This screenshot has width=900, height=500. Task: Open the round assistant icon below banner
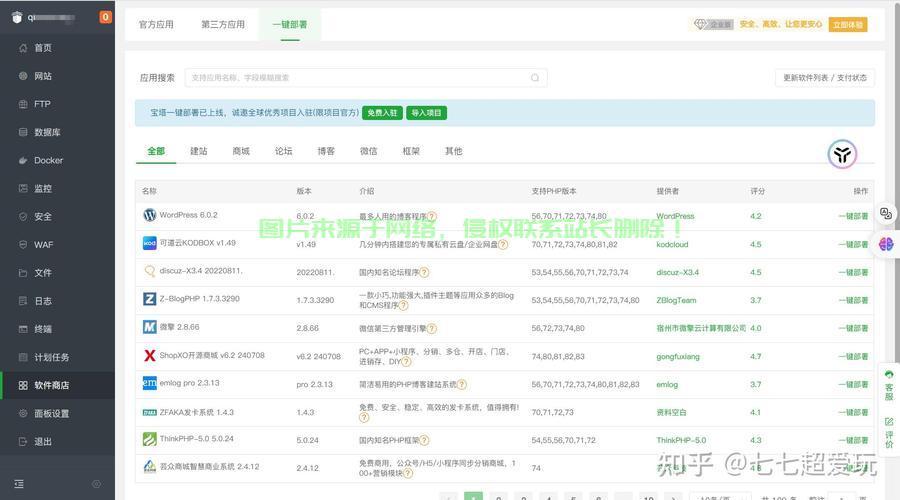pos(842,154)
